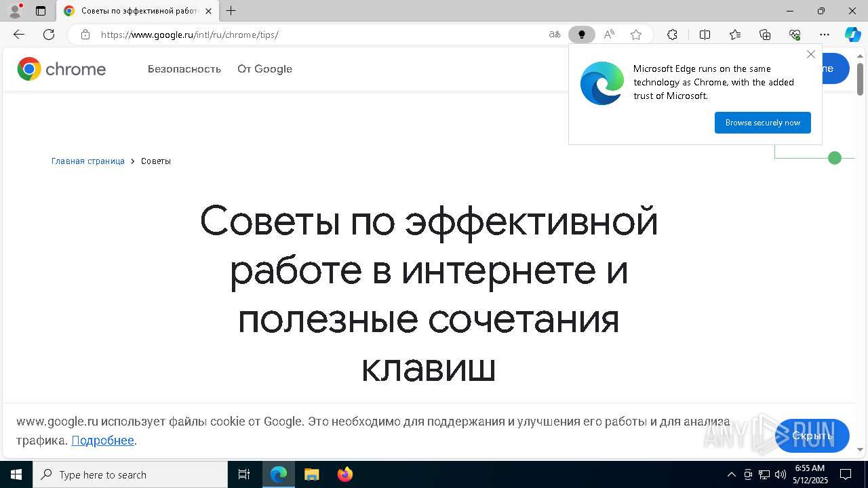Image resolution: width=868 pixels, height=488 pixels.
Task: Open the Подробнее cookie link
Action: [x=102, y=441]
